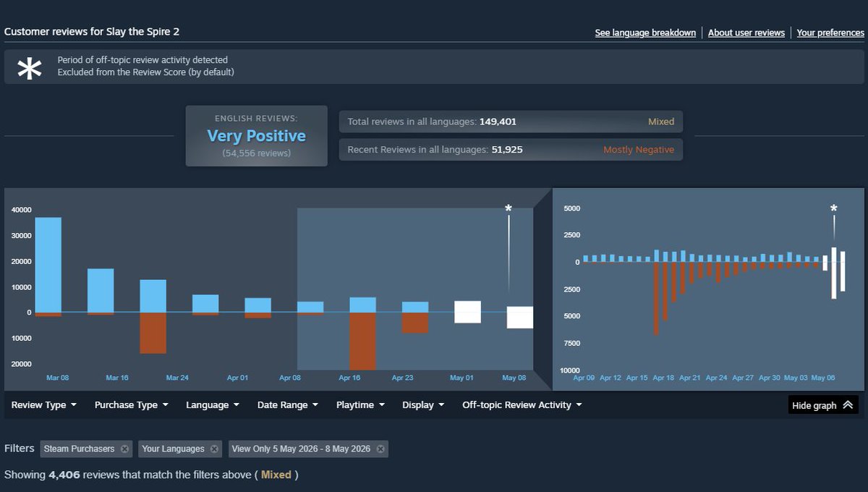The image size is (868, 492).
Task: Click 'Period of off-topic review activity detected' text
Action: 142,60
